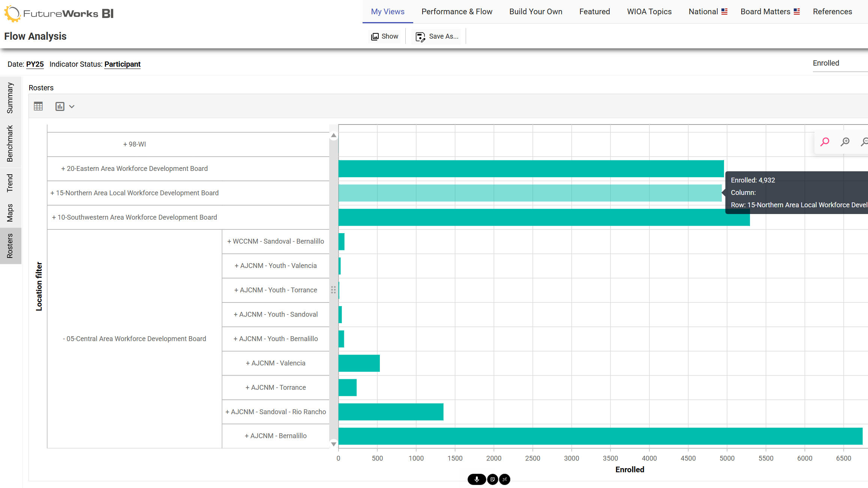Image resolution: width=868 pixels, height=488 pixels.
Task: Expand AJCNM - Valencia row
Action: pyautogui.click(x=276, y=363)
